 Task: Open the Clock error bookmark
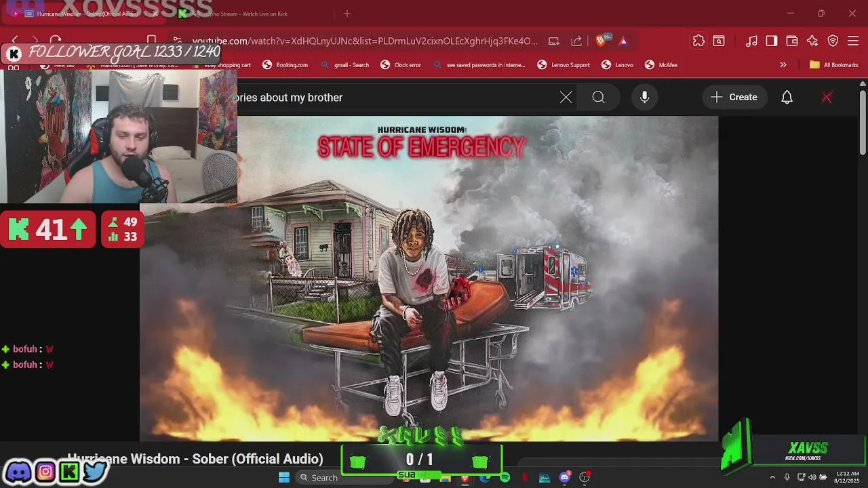pos(401,65)
